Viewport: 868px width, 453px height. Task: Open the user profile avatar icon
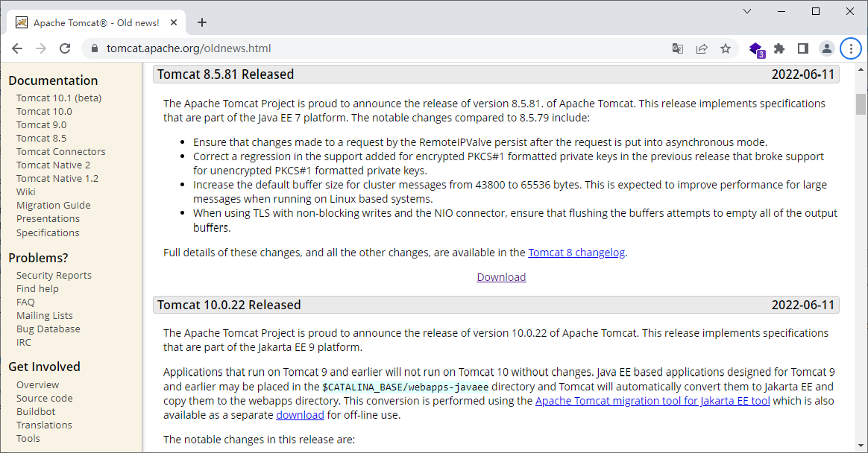pyautogui.click(x=826, y=48)
